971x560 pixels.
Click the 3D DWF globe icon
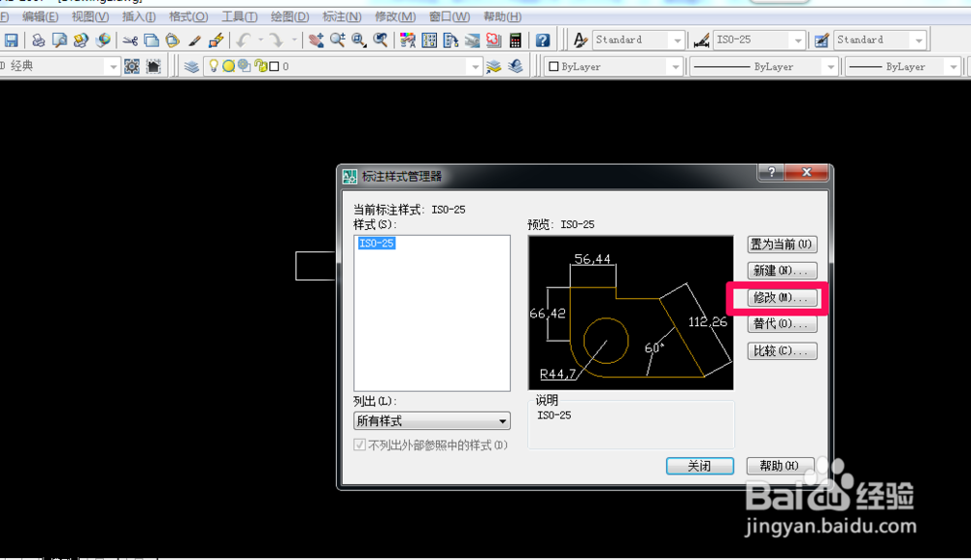(103, 41)
